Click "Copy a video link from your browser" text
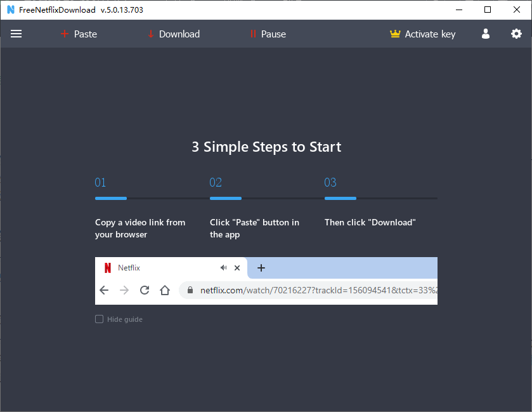 (140, 229)
